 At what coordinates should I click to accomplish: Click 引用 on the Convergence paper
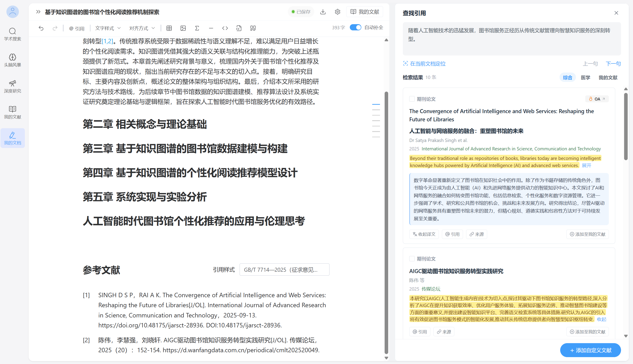tap(452, 234)
